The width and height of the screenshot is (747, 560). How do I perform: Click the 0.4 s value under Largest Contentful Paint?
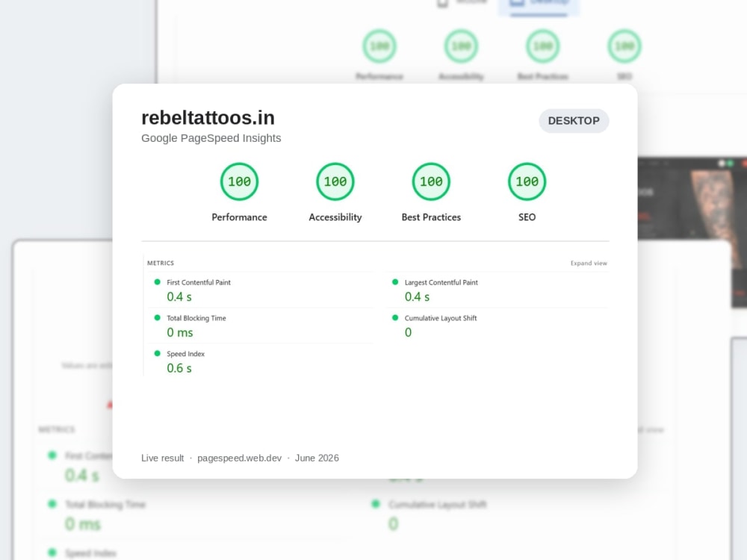point(417,296)
